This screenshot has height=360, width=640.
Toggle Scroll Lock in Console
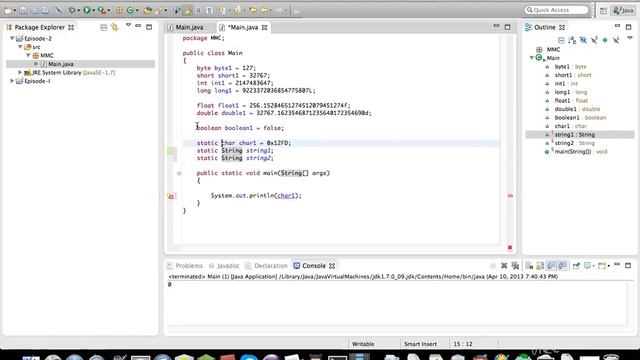click(540, 266)
